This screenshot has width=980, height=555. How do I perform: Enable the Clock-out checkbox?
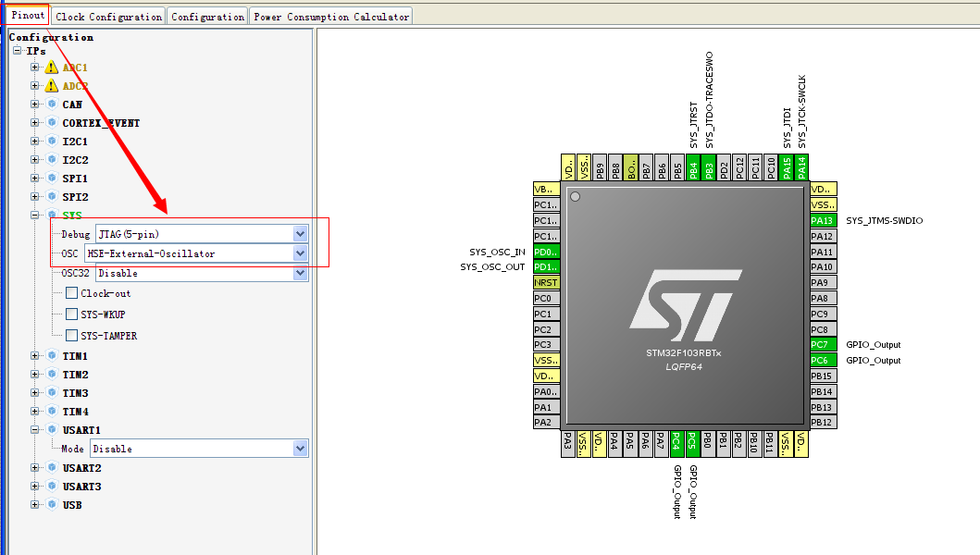coord(72,293)
